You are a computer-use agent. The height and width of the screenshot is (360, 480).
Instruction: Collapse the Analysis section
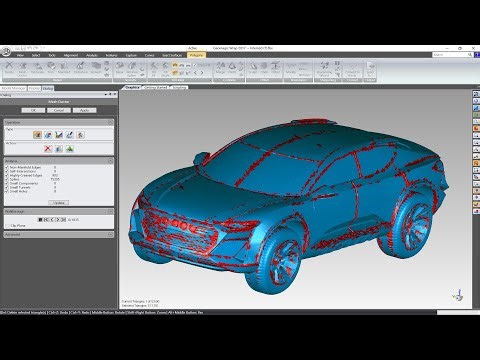111,161
